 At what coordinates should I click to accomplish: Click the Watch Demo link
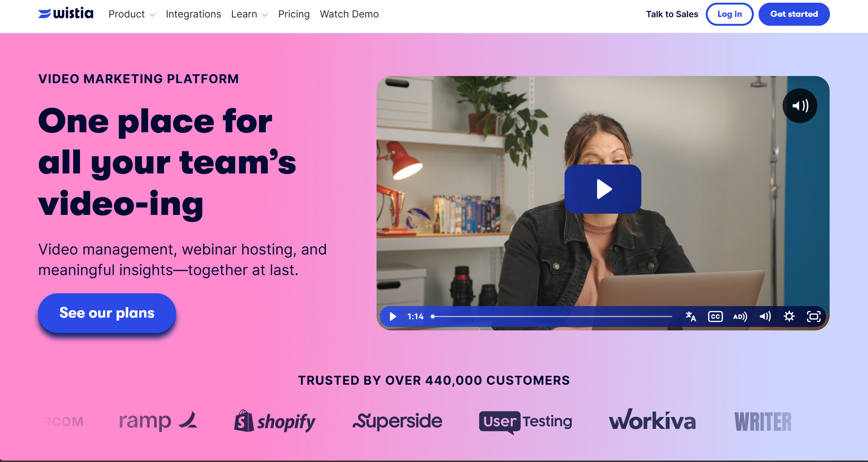click(x=349, y=14)
